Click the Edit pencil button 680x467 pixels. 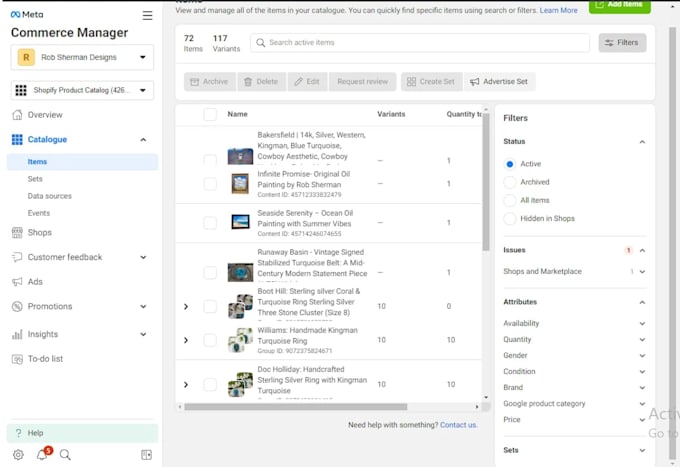(x=307, y=82)
